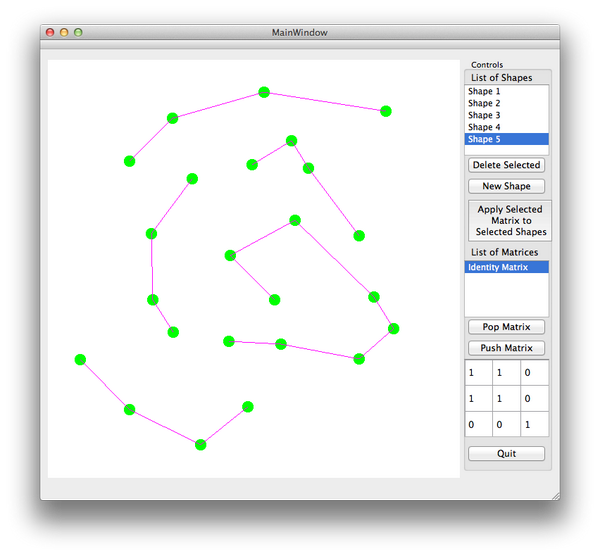Select Shape 4 in the shapes list
This screenshot has width=600, height=556.
point(506,127)
